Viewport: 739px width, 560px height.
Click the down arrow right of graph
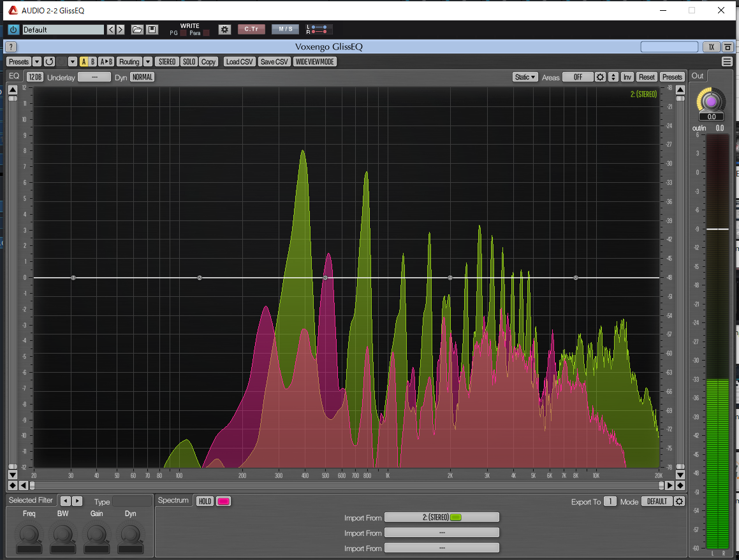680,475
